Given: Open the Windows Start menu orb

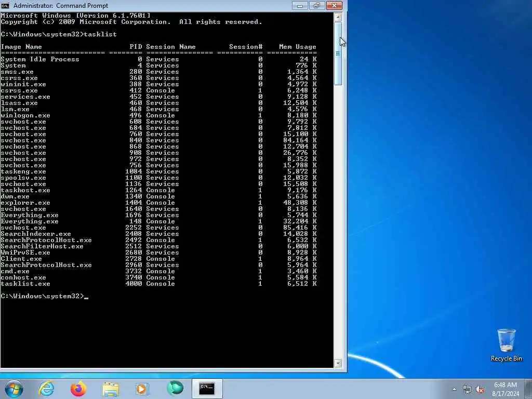Looking at the screenshot, I should (x=14, y=389).
